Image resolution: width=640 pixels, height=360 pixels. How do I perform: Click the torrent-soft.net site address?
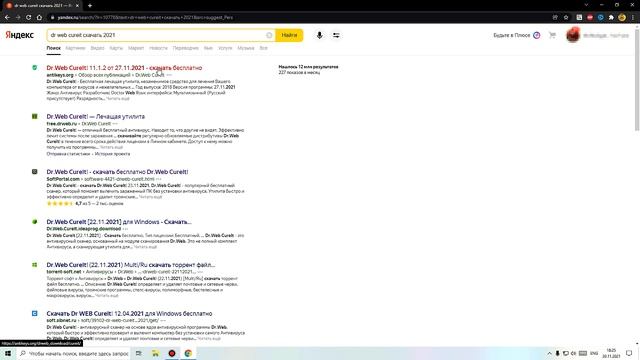point(64,272)
